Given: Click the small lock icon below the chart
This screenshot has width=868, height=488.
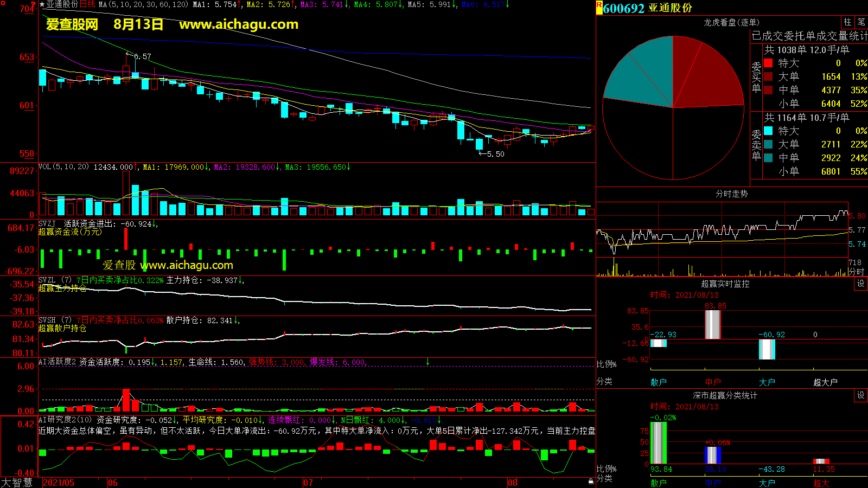Looking at the screenshot, I should click(x=591, y=481).
